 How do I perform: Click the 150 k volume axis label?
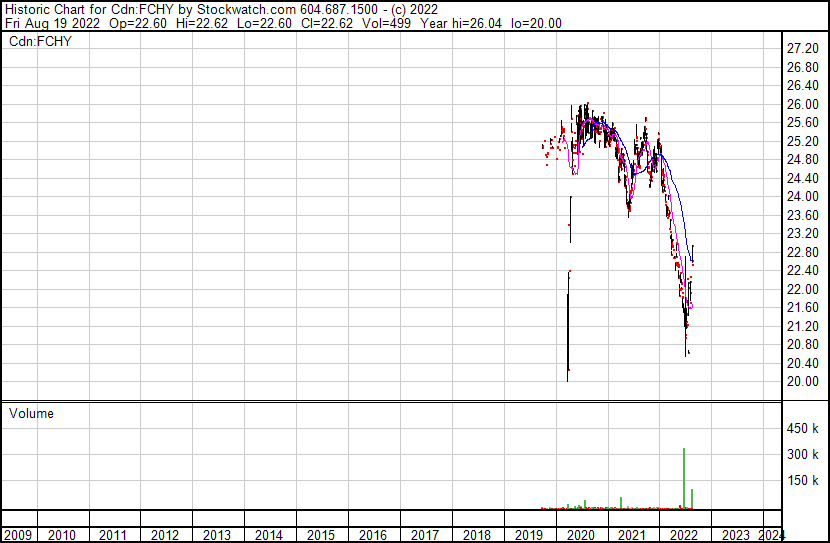pyautogui.click(x=803, y=481)
